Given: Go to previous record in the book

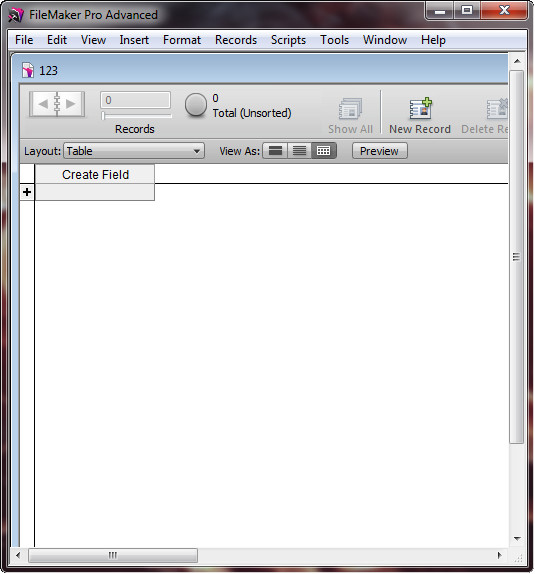Looking at the screenshot, I should [43, 104].
